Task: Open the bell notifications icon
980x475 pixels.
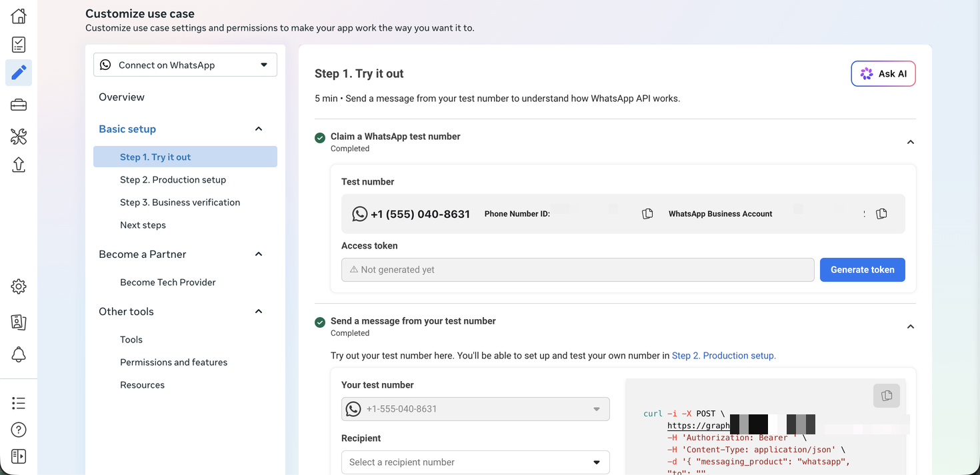Action: point(19,354)
